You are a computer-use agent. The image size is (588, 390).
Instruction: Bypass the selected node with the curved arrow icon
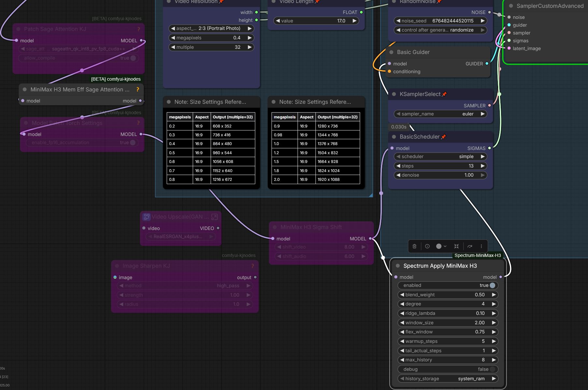pos(470,246)
